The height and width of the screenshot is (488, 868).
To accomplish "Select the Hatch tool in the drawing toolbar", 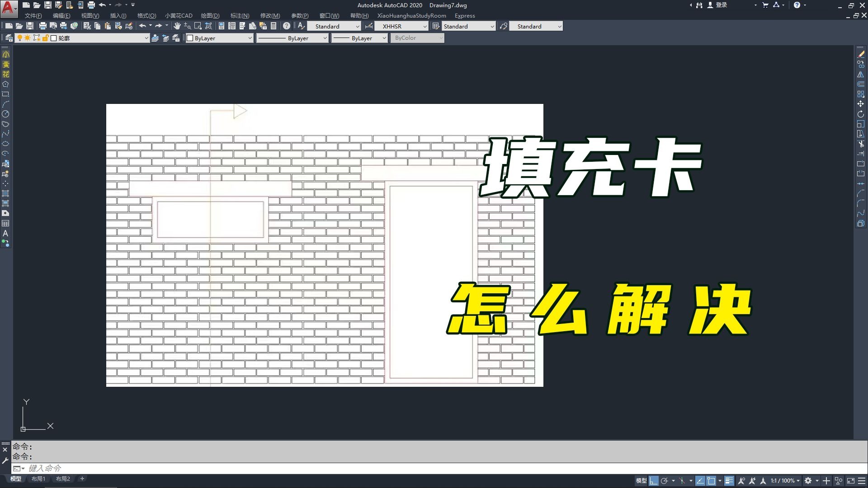I will (6, 193).
